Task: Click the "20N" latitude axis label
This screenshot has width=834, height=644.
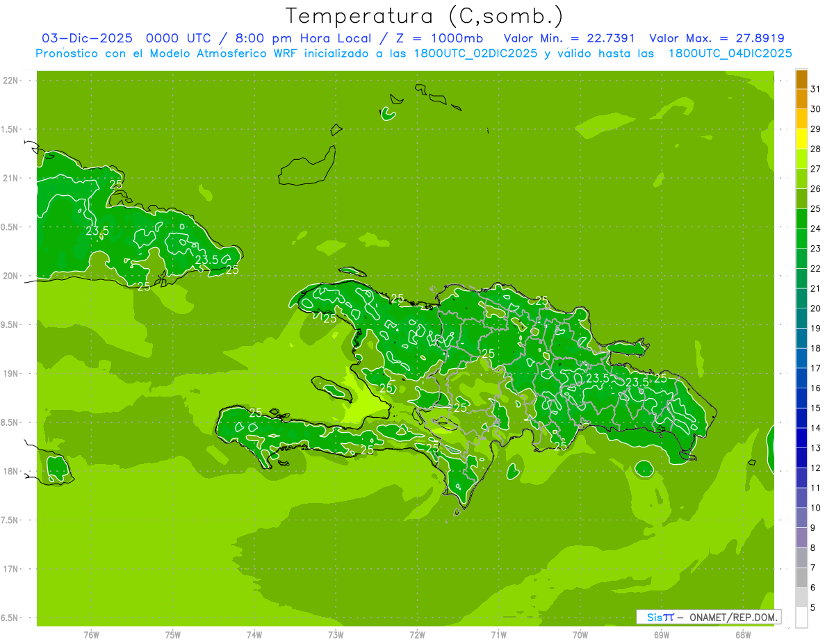Action: click(10, 276)
